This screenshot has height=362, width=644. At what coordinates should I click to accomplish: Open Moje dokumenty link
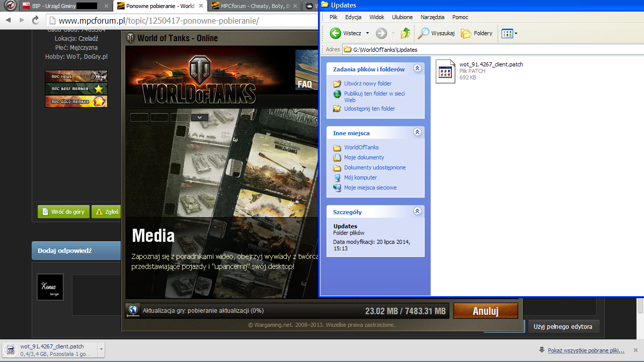[x=364, y=157]
